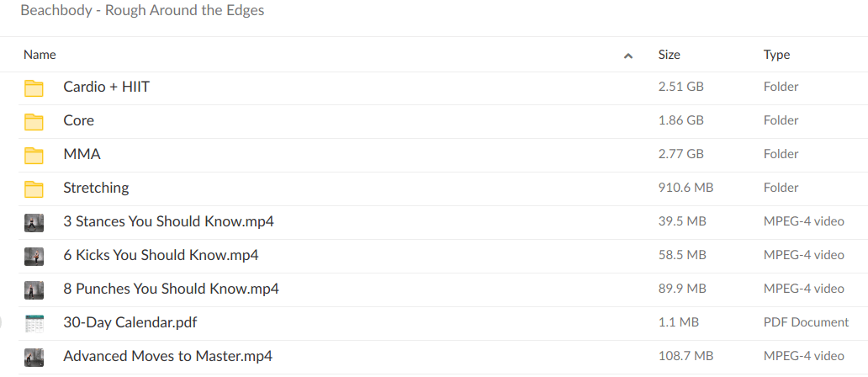Viewport: 868px width, 377px height.
Task: Sort files by the Name column
Action: pos(40,55)
